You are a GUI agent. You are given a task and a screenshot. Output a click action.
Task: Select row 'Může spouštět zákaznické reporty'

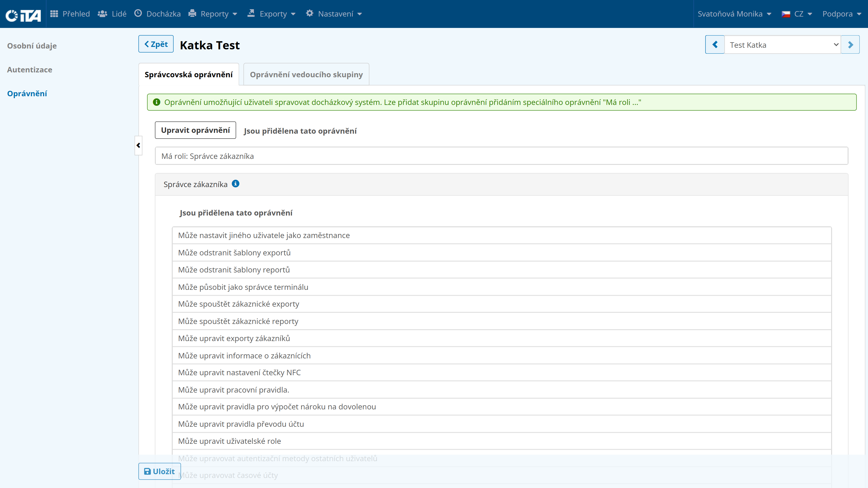(x=502, y=321)
